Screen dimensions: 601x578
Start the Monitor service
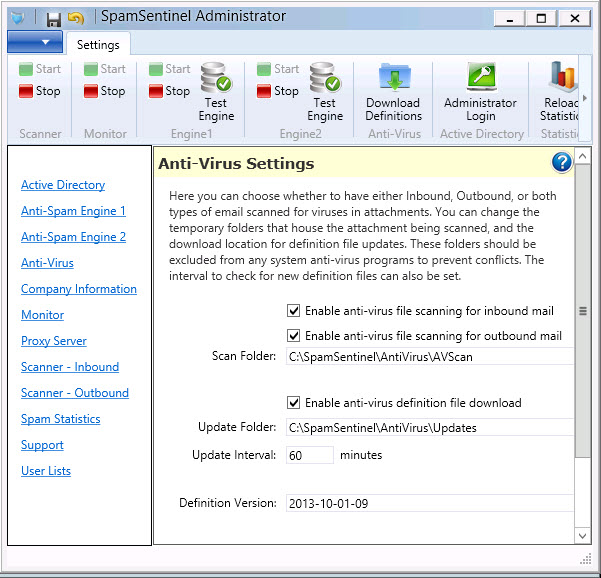click(105, 69)
